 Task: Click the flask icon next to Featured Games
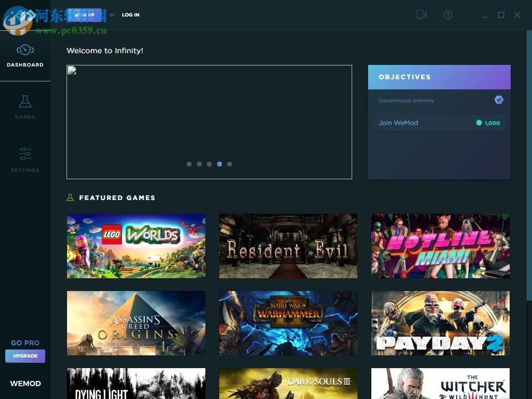(x=70, y=197)
